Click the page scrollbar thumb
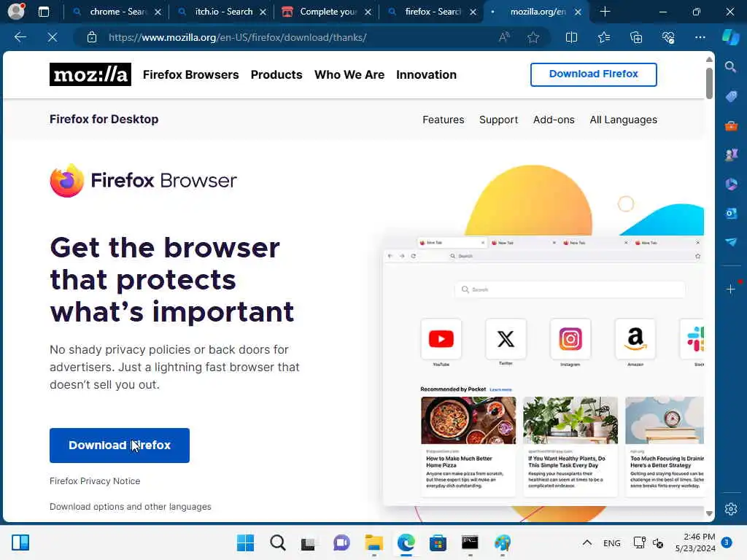This screenshot has width=747, height=560. coord(709,83)
